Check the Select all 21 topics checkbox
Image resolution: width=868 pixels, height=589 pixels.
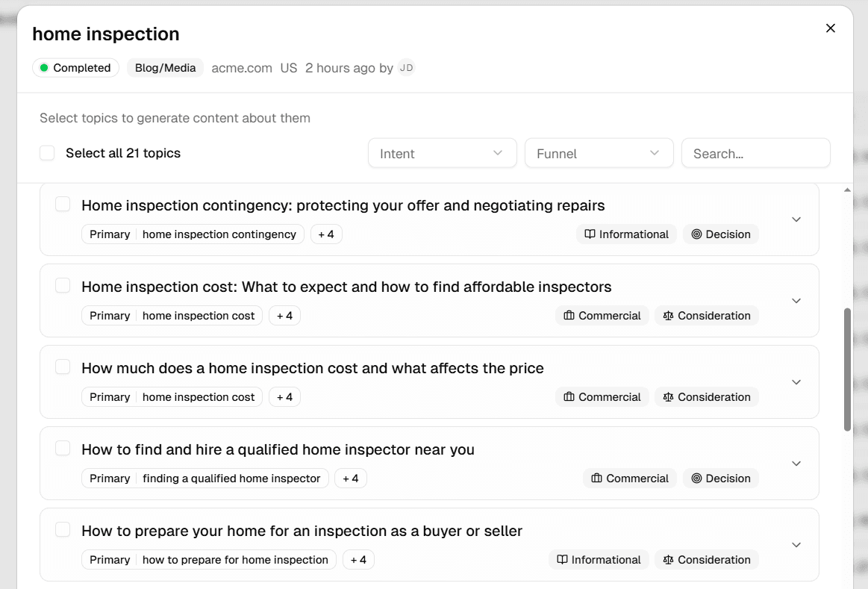click(47, 152)
